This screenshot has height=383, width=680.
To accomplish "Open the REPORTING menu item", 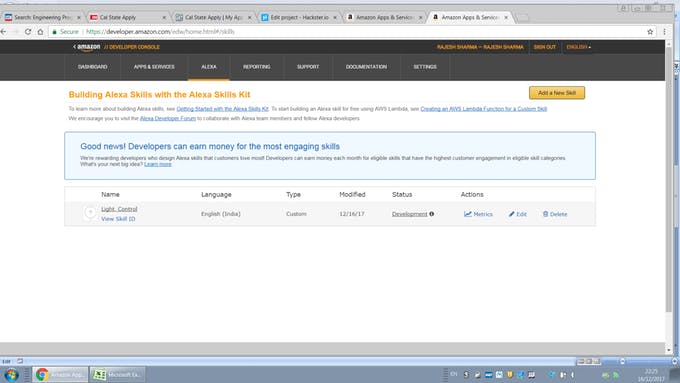I will [x=256, y=67].
